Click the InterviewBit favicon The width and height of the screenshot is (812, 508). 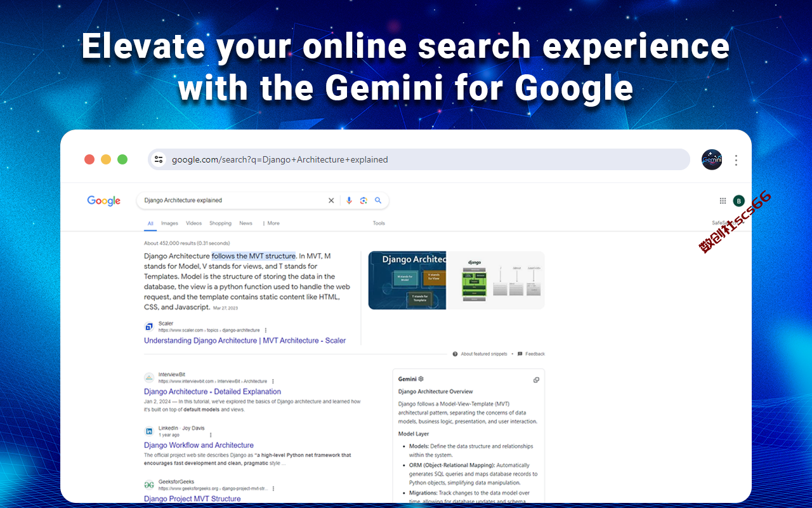(x=149, y=378)
